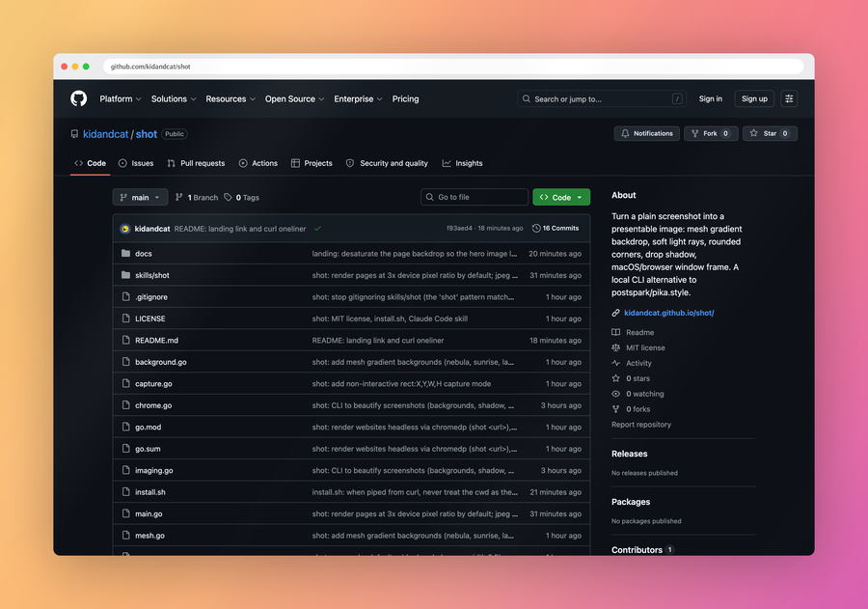Open the Open Source dropdown
868x609 pixels.
click(x=294, y=98)
